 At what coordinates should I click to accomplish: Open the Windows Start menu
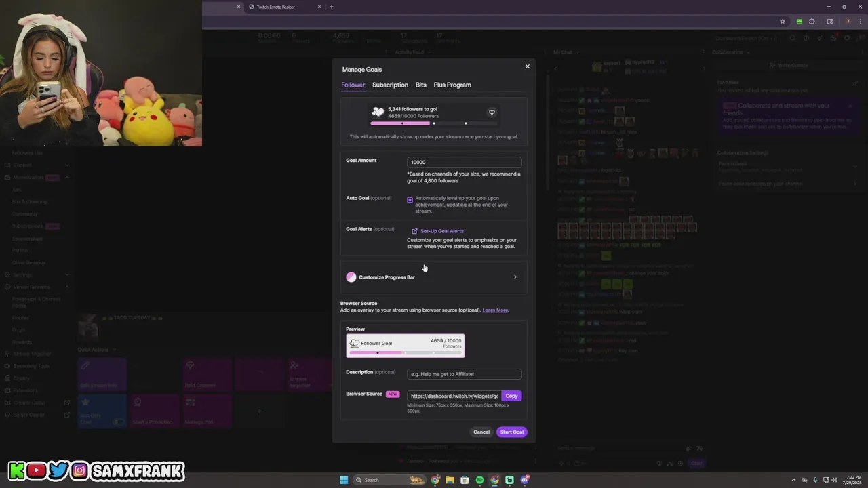point(344,480)
